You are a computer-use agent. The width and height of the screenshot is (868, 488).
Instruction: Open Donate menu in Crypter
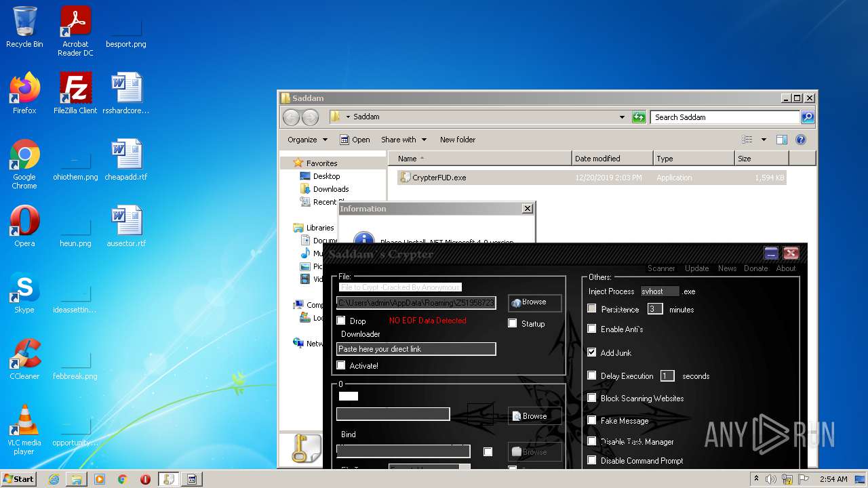tap(755, 268)
